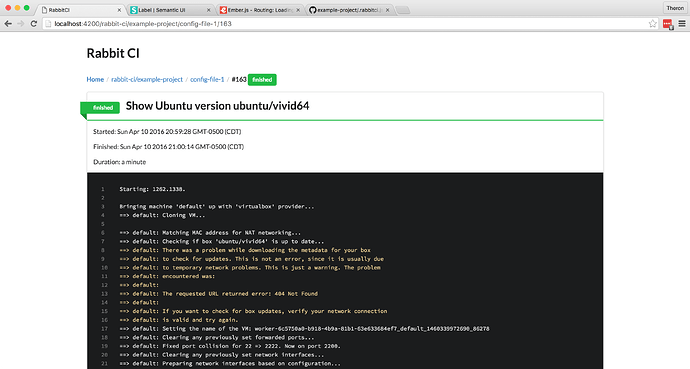Click the heading 'Show Ubuntu version ubuntu/vivid64'
The width and height of the screenshot is (690, 369).
tap(217, 106)
